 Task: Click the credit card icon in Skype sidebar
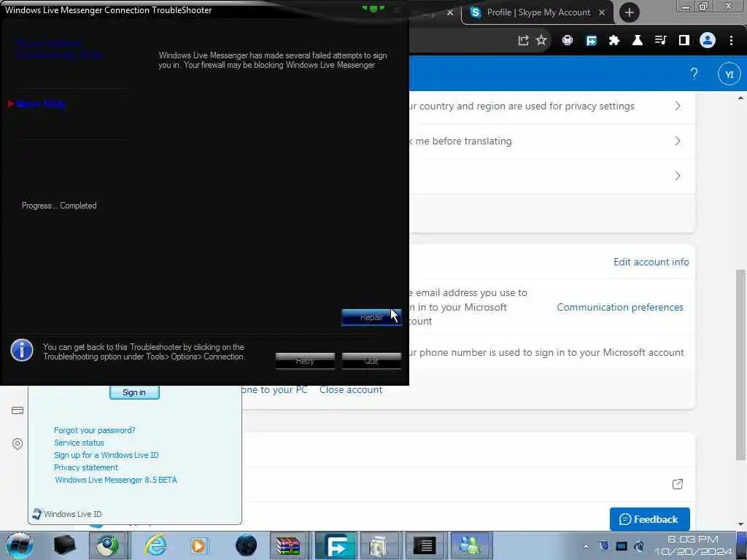[x=18, y=411]
